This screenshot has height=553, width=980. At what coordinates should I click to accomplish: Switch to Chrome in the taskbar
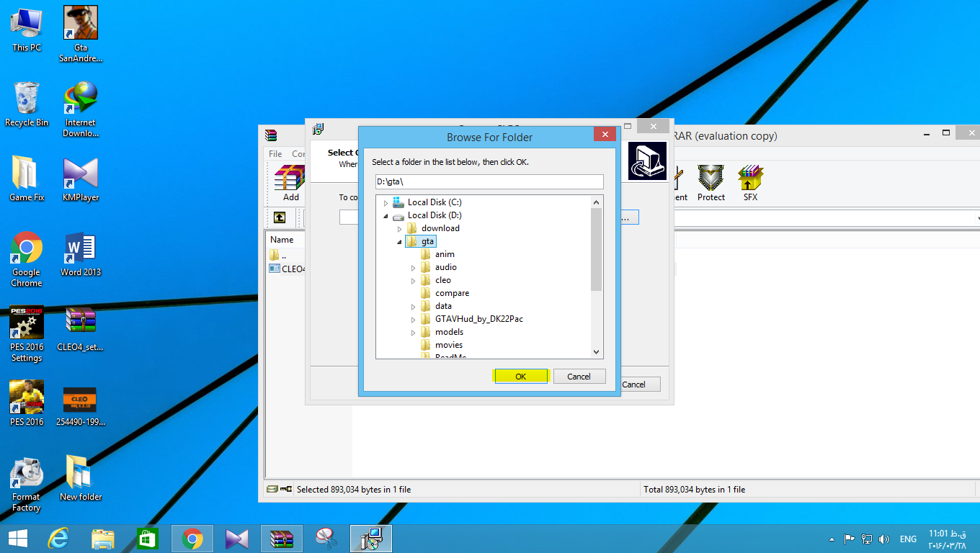[x=192, y=538]
